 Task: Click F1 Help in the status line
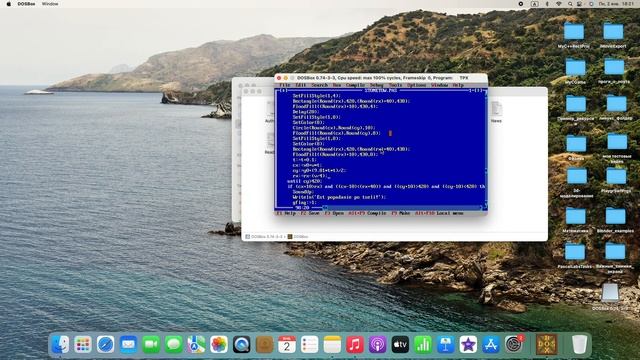point(286,213)
